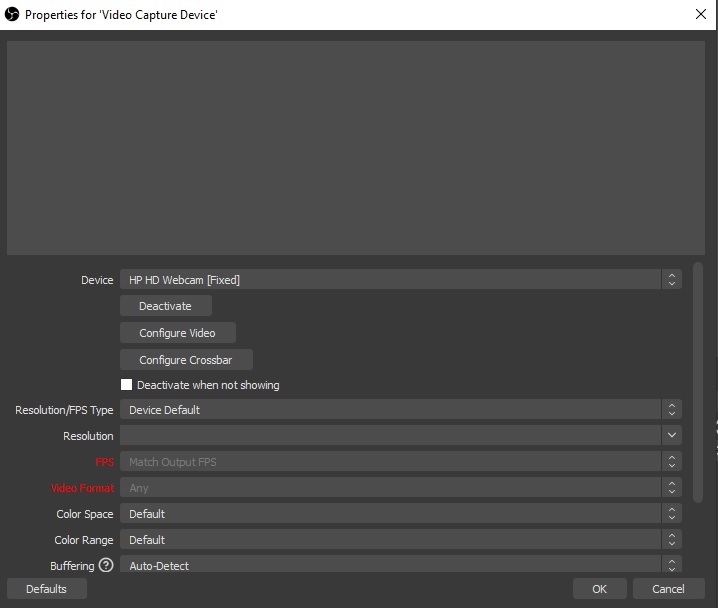Click the red FPS label

tap(104, 462)
